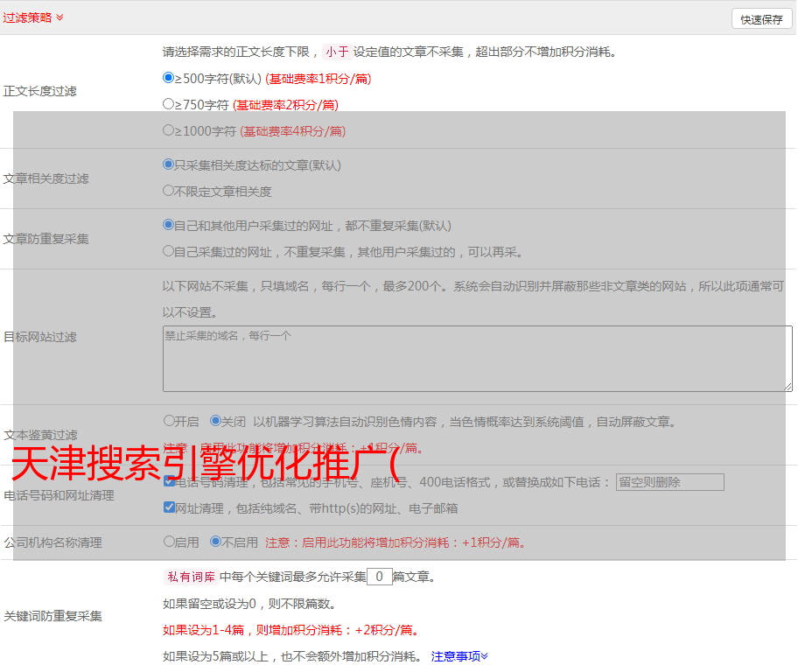The height and width of the screenshot is (672, 798).
Task: Choose the ≥1000字符 length option
Action: point(169,130)
